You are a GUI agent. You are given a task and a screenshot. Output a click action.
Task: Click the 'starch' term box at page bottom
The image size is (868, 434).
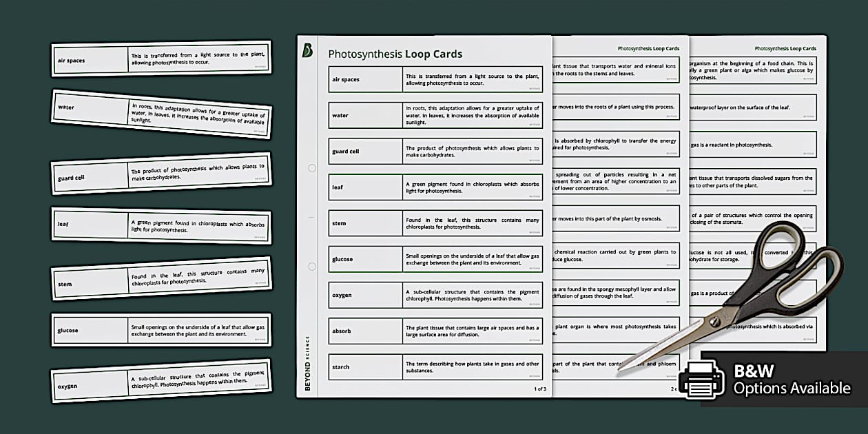(x=364, y=366)
